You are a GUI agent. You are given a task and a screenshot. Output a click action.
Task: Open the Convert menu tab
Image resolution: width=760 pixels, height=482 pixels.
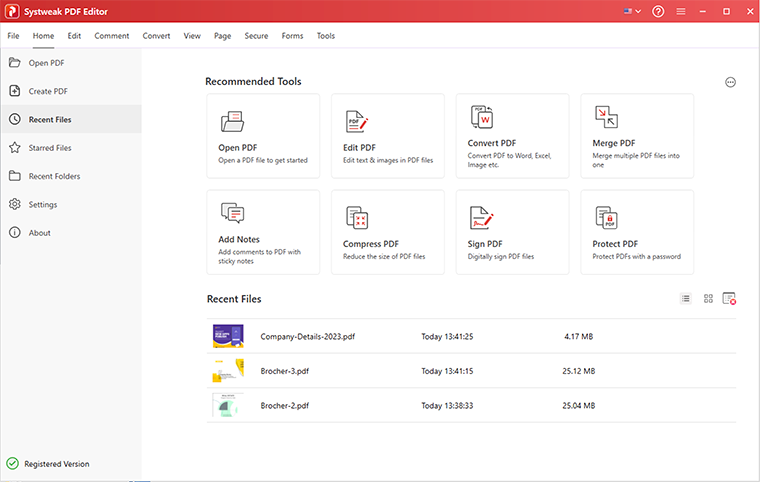[156, 36]
